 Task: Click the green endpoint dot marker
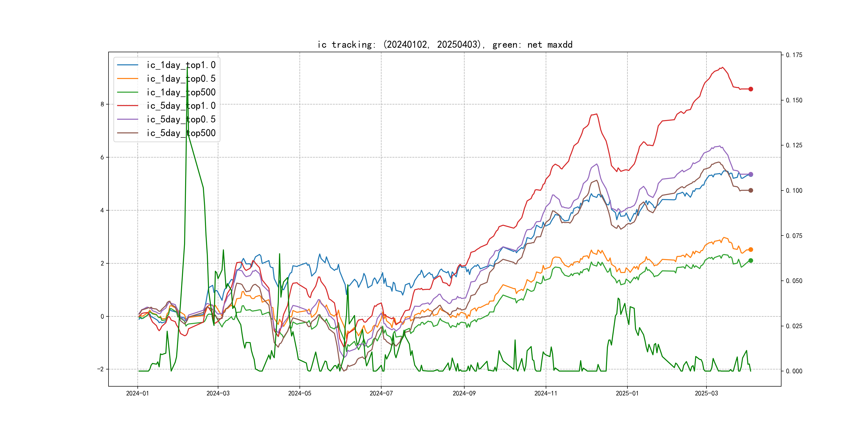[750, 260]
